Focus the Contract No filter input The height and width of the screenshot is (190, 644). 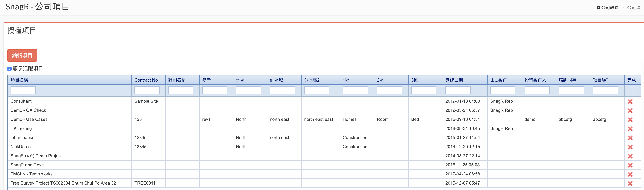[x=147, y=90]
